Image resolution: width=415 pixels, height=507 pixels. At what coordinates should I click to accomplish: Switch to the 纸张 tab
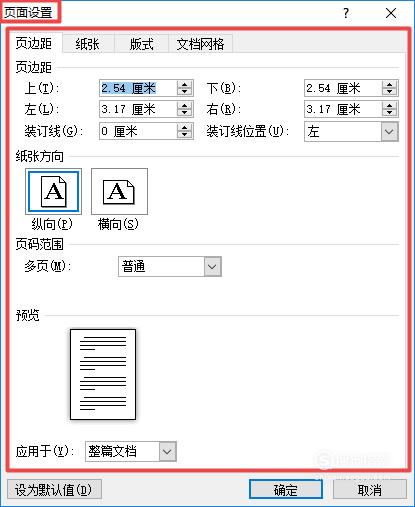(x=88, y=44)
